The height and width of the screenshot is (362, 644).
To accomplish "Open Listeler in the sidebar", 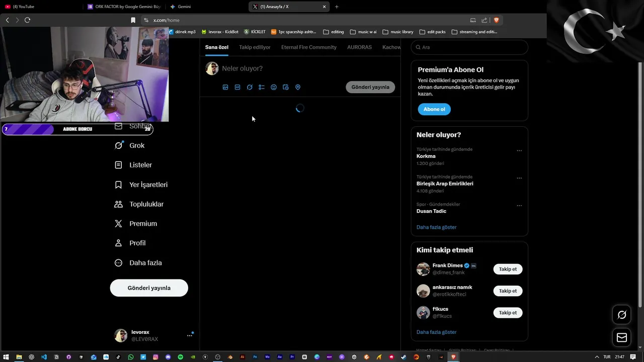I will tap(133, 165).
